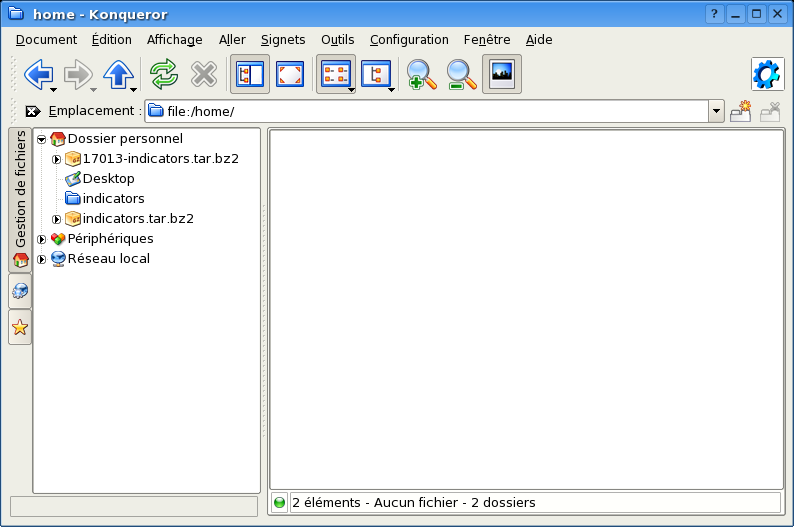Go forward with the grey right arrow
Image resolution: width=794 pixels, height=527 pixels.
click(77, 74)
